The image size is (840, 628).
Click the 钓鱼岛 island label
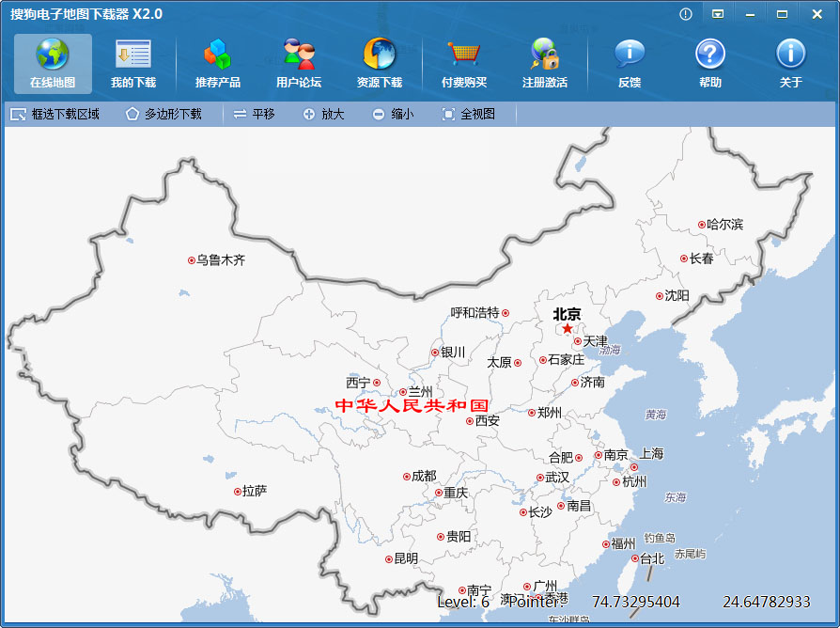pyautogui.click(x=660, y=538)
